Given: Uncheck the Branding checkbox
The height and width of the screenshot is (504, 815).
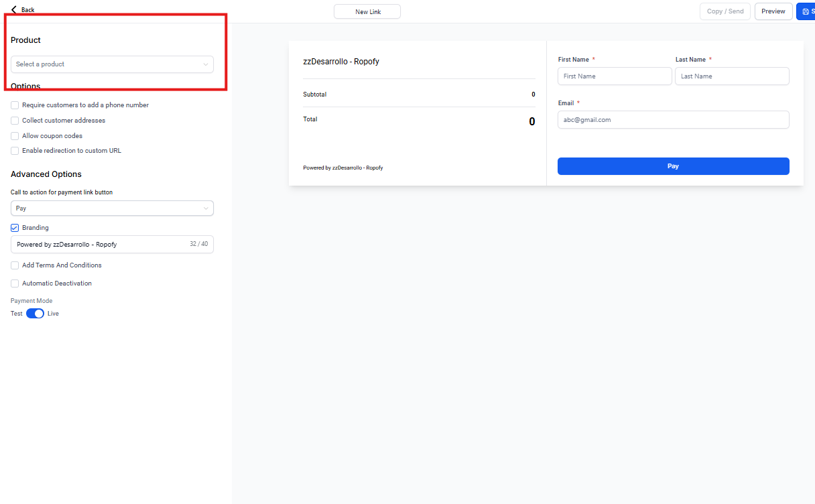Looking at the screenshot, I should (15, 228).
